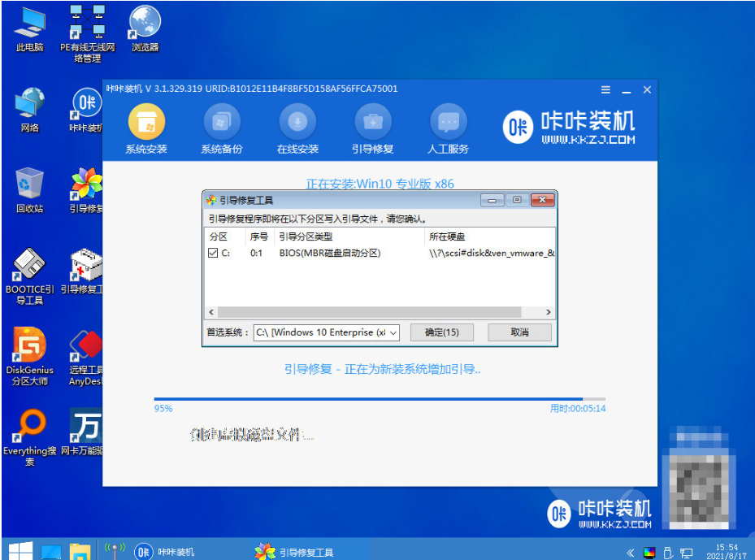
Task: Toggle the C: partition checkbox
Action: point(213,253)
